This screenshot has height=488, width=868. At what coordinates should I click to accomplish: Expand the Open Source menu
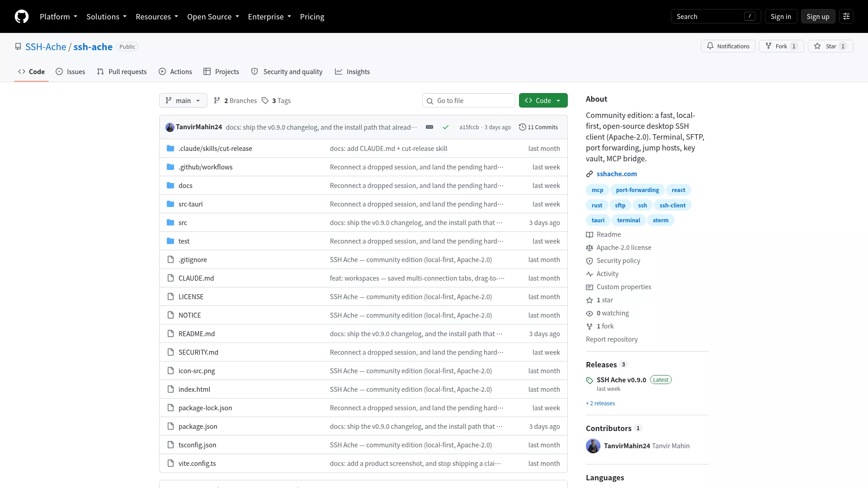213,17
